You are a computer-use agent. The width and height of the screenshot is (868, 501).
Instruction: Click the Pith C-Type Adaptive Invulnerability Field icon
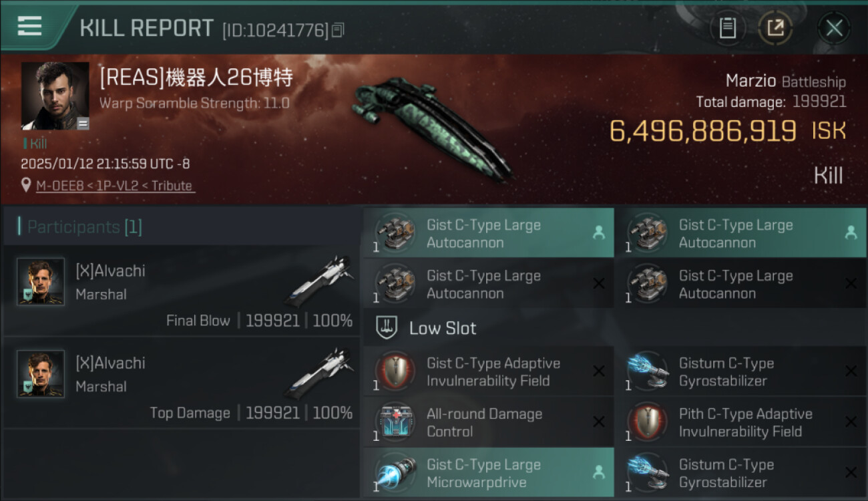[647, 422]
